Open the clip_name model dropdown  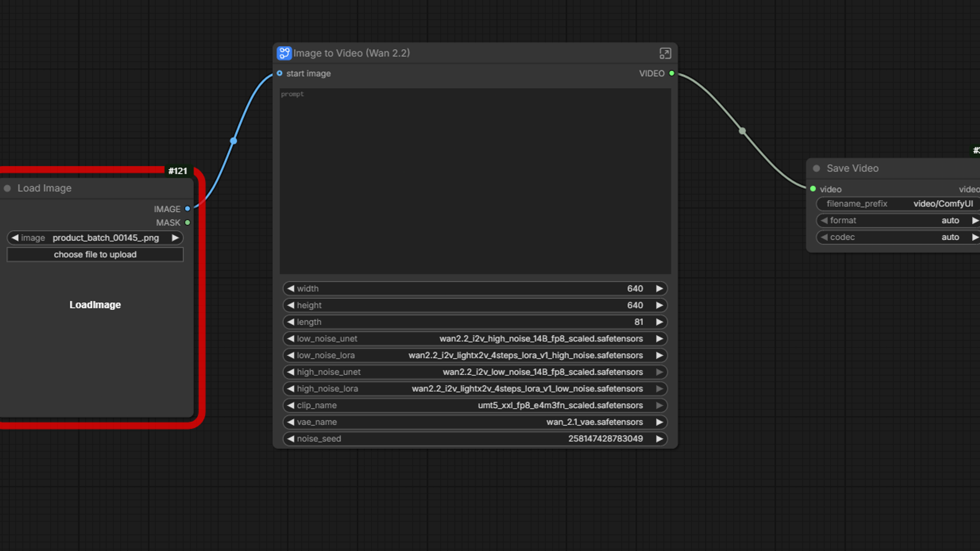(475, 406)
